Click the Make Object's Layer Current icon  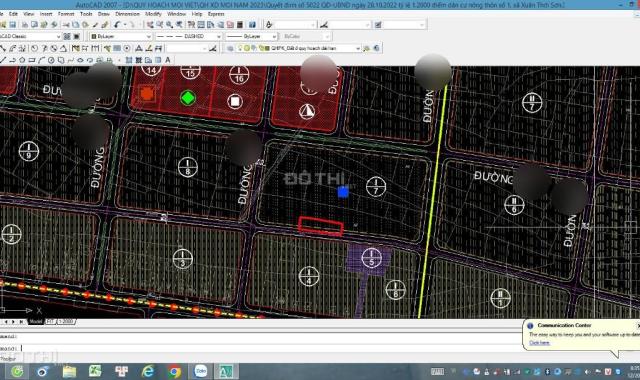[367, 49]
